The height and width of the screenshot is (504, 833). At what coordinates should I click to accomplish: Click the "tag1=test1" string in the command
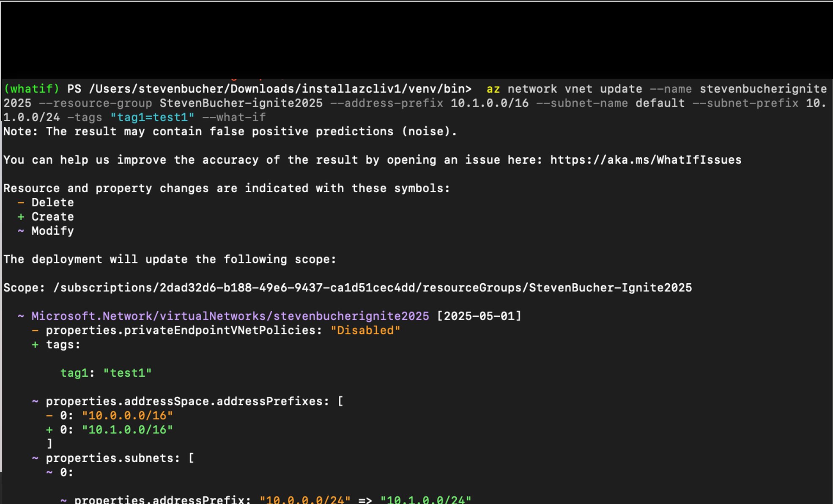tap(152, 117)
